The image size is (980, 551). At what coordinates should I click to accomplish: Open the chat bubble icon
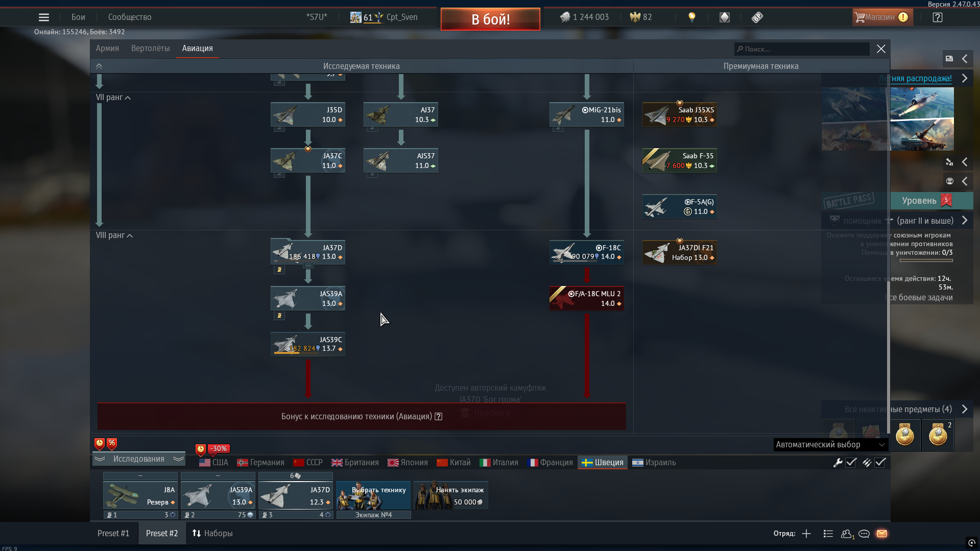[x=864, y=534]
